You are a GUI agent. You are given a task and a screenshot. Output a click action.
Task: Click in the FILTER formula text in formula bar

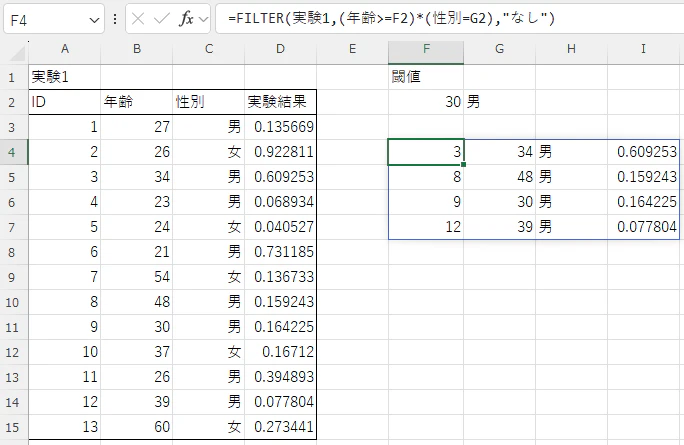[x=391, y=18]
